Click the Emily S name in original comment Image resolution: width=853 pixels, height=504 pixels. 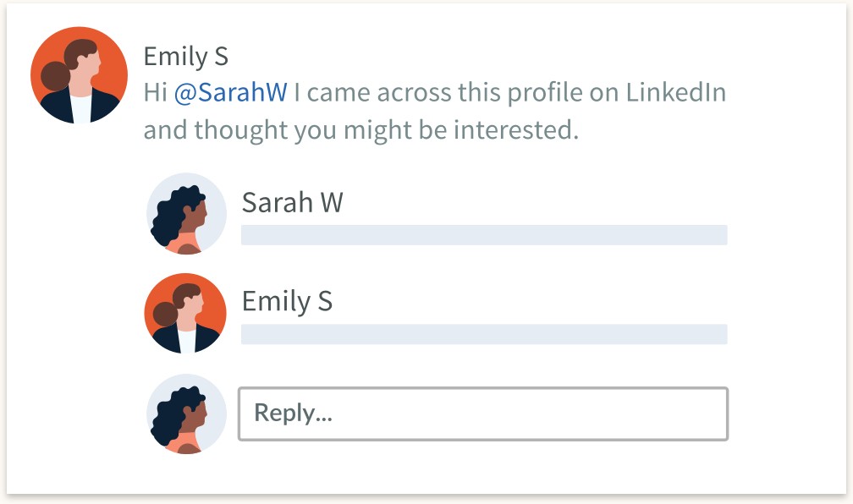pos(185,57)
